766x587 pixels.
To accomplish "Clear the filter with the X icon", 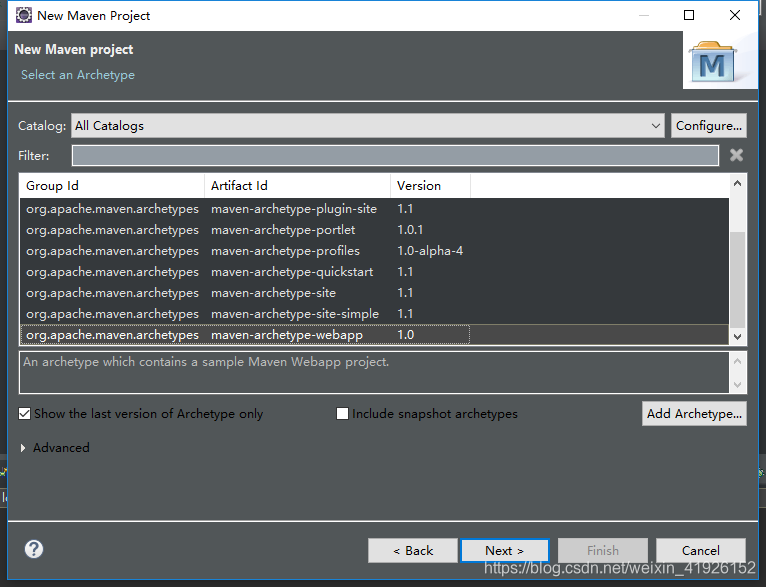I will 736,155.
